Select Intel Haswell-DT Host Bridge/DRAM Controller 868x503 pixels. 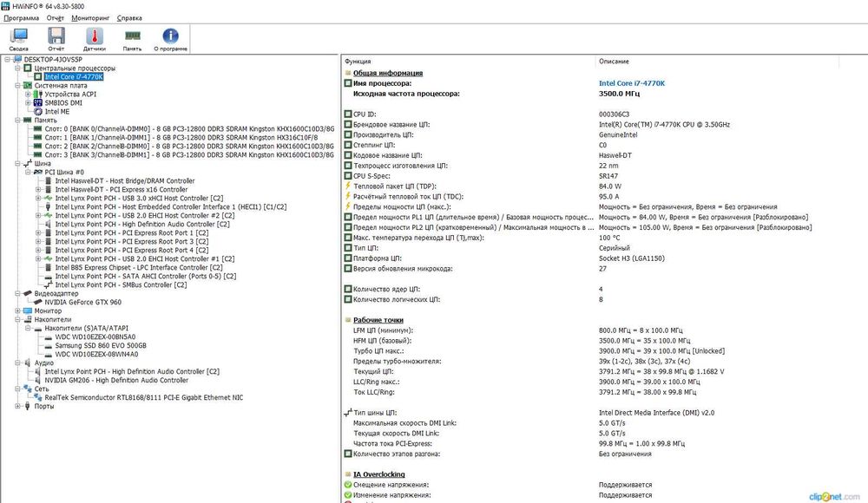click(124, 181)
